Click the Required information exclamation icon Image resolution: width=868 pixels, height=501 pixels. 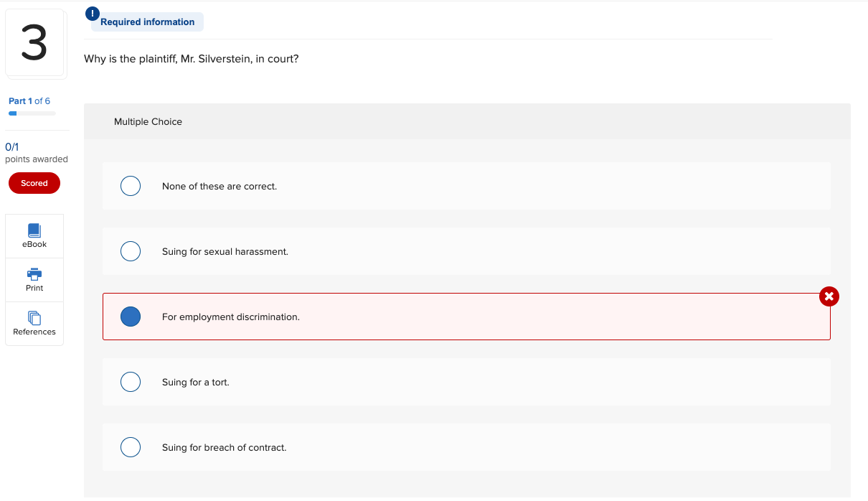pos(93,13)
